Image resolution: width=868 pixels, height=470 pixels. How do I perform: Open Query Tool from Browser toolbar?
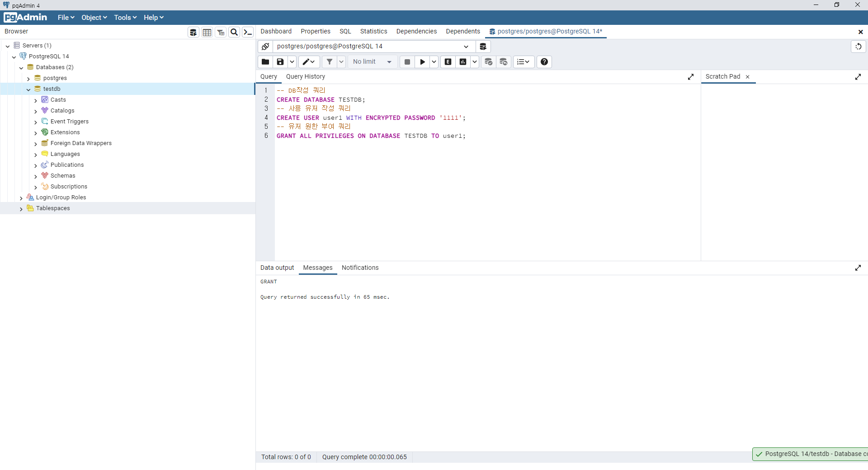tap(193, 32)
